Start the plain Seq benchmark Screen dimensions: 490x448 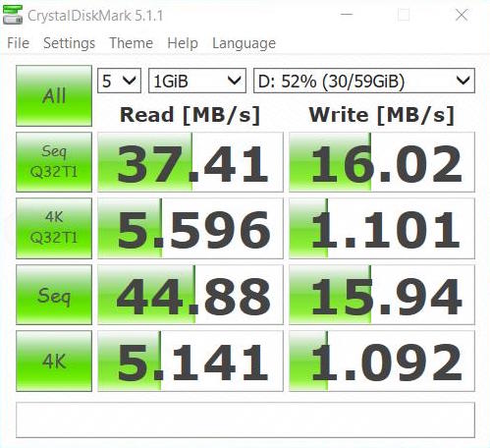click(54, 295)
